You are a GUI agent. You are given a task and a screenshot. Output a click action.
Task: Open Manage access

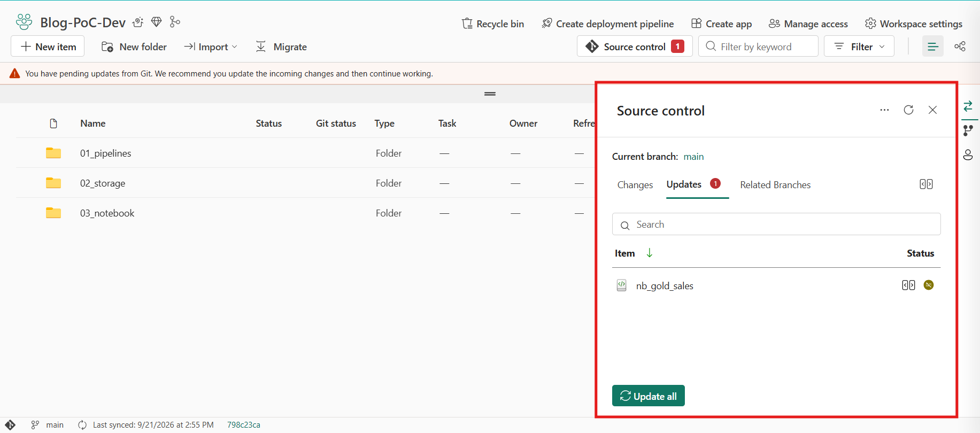click(x=808, y=24)
